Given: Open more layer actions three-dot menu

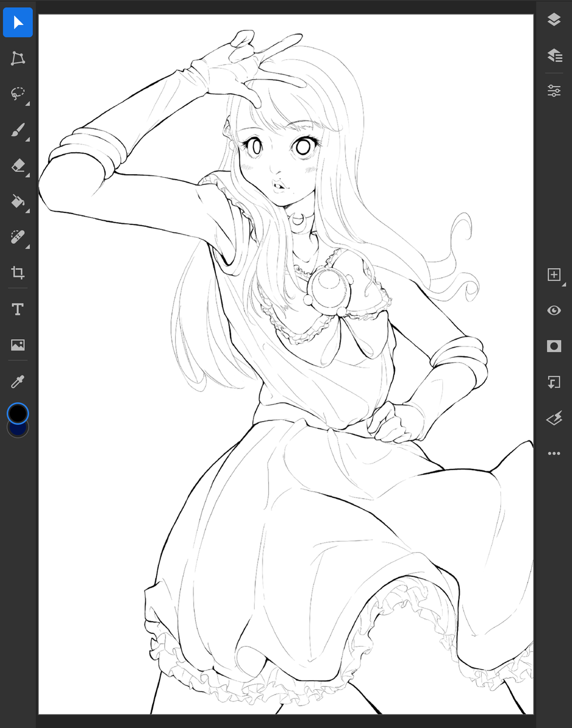Looking at the screenshot, I should pyautogui.click(x=554, y=453).
